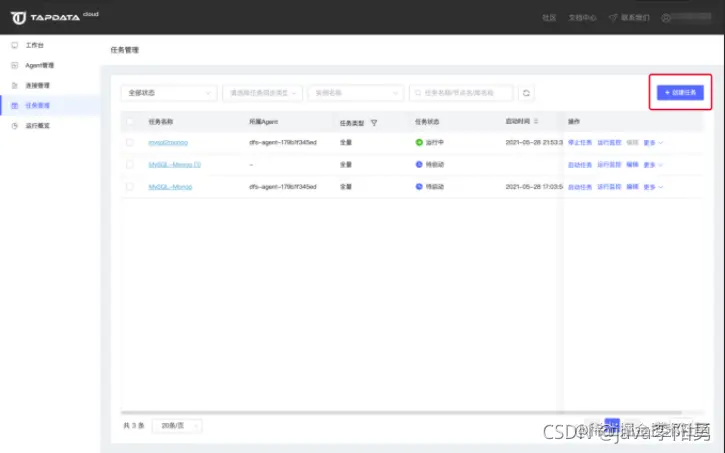This screenshot has height=453, width=725.
Task: Click the blue status icon for MySQL-Mongo (1)
Action: click(419, 165)
